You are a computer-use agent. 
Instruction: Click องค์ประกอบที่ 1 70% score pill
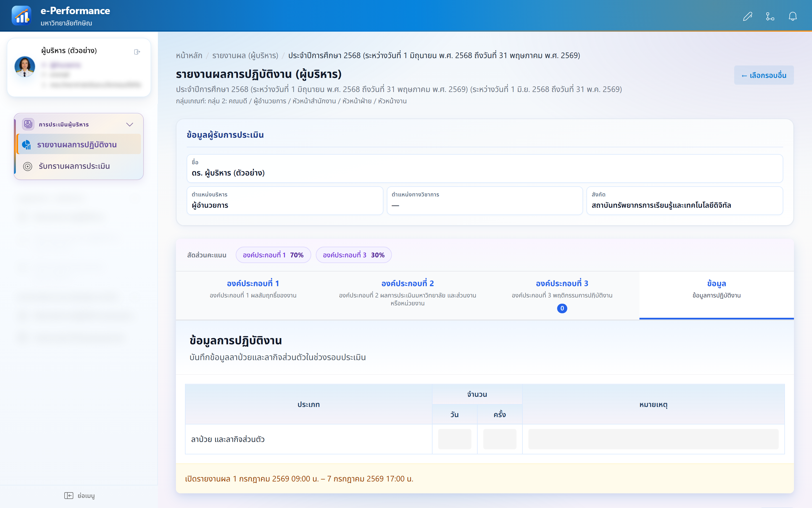(x=273, y=255)
